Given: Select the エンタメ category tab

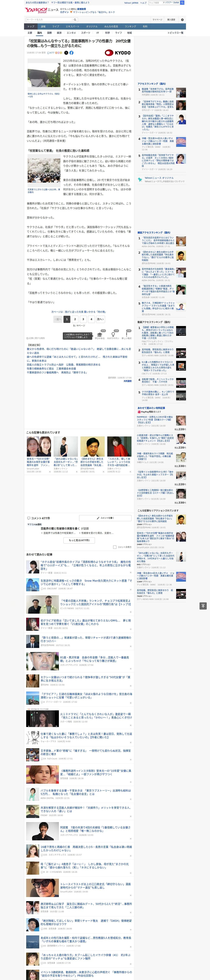Looking at the screenshot, I should (x=71, y=33).
